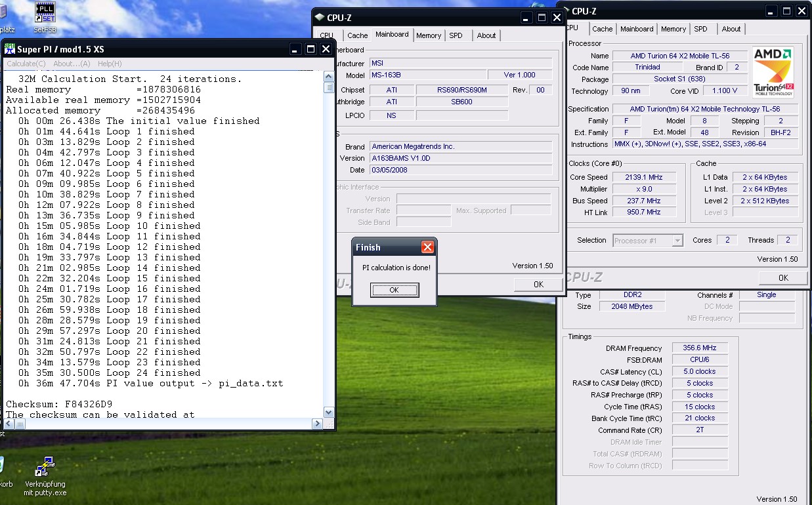This screenshot has width=812, height=505.
Task: Click the Super PI title bar icon
Action: coord(10,49)
